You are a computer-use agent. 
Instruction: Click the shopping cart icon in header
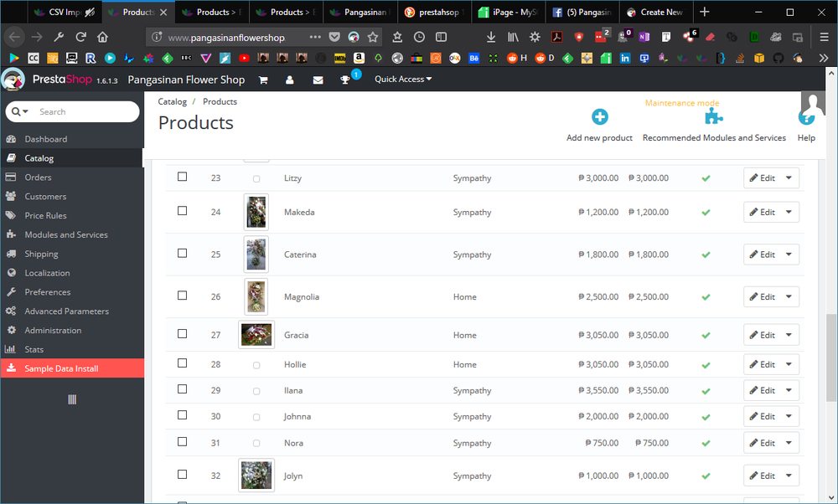tap(263, 80)
